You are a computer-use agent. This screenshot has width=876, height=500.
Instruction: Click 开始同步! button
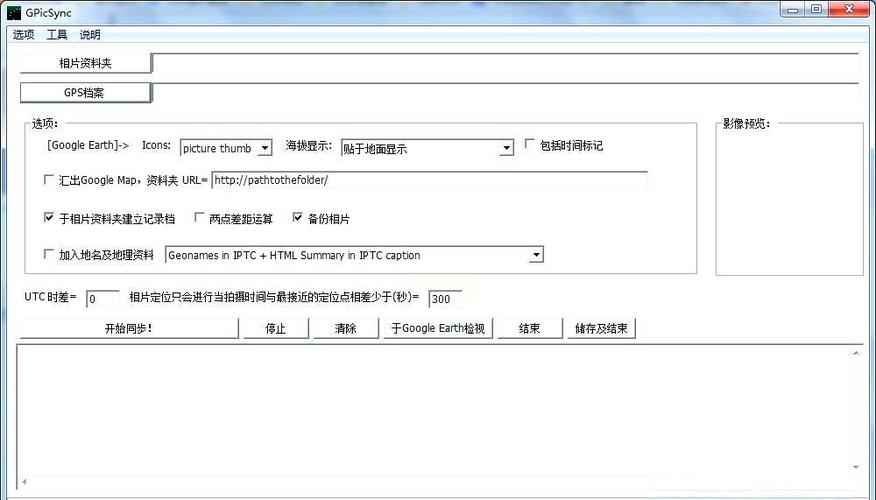[130, 328]
